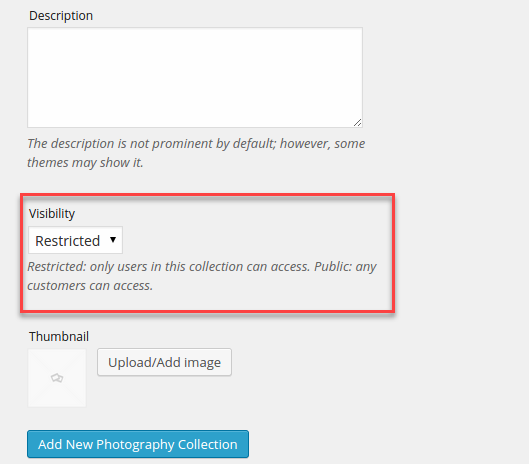Click the Description textarea resize handle
Image resolution: width=529 pixels, height=464 pixels.
pos(358,123)
